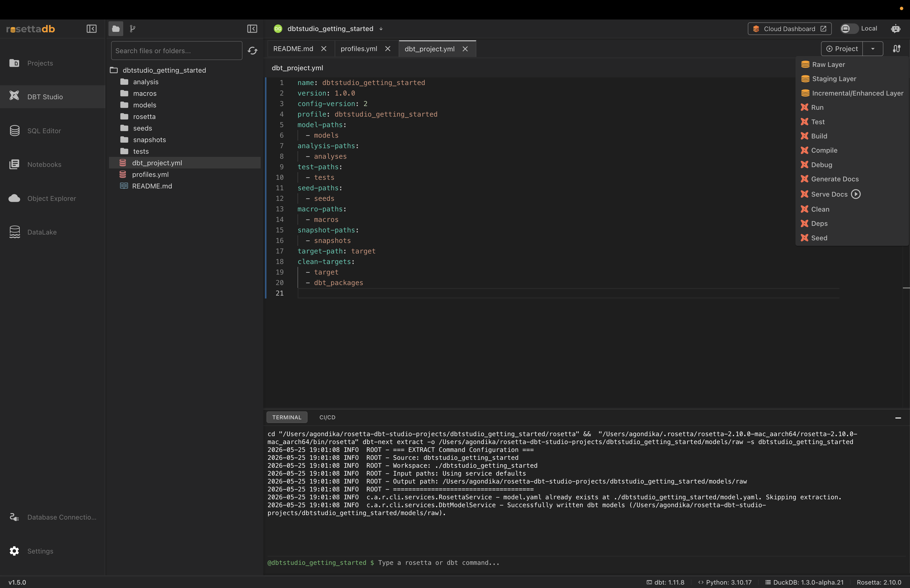910x588 pixels.
Task: Place cursor on editor line 21
Action: 568,293
